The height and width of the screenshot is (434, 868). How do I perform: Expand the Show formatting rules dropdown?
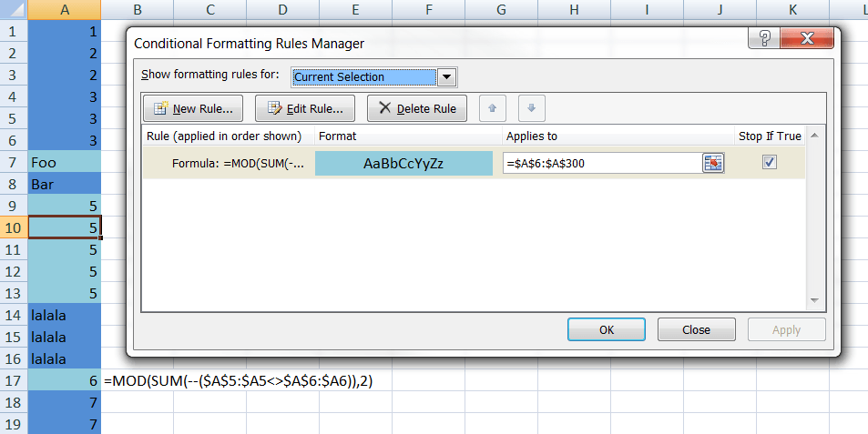tap(446, 77)
